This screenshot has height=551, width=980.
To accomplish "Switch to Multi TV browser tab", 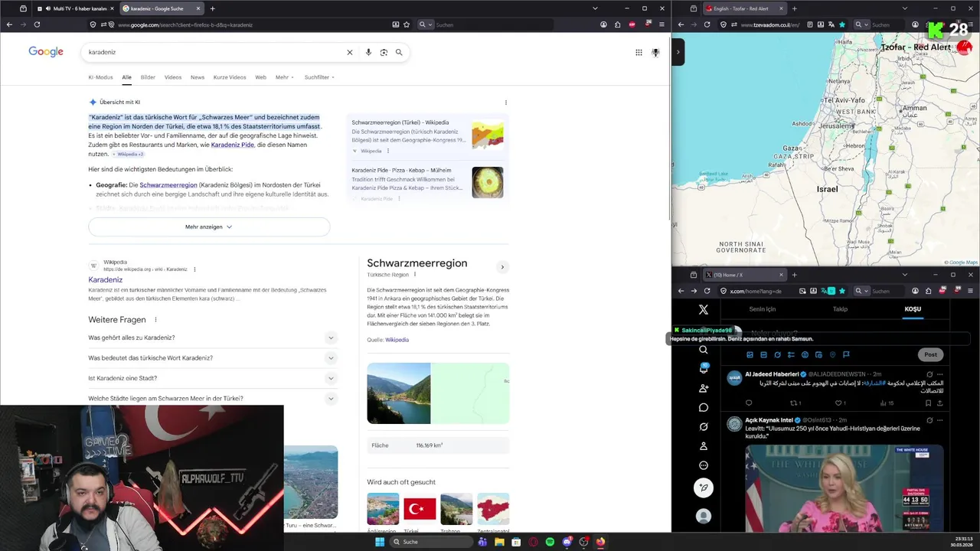I will 75,8.
